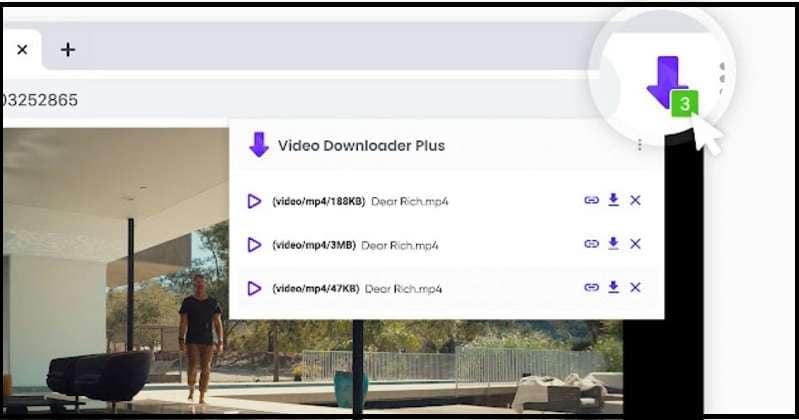Play the 188KB Dear Rich.mp4 preview
The height and width of the screenshot is (420, 799).
(254, 201)
